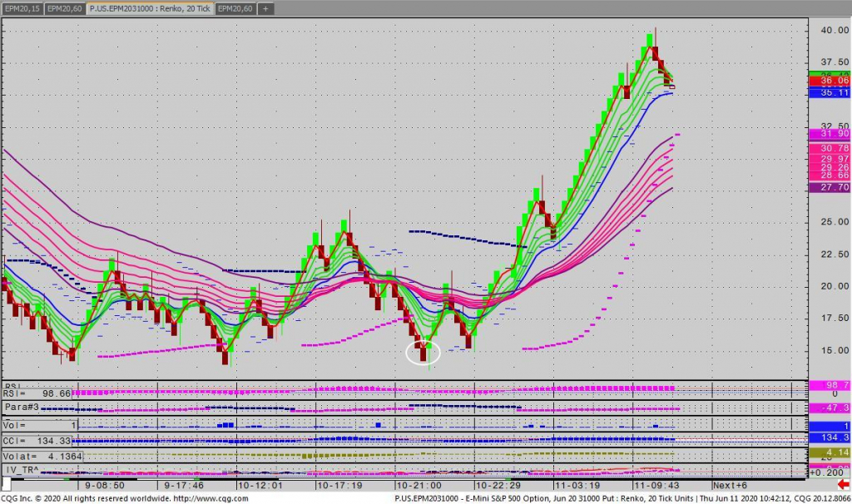Screen dimensions: 852x504
Task: Select the blue 35.11 price label
Action: coord(830,92)
